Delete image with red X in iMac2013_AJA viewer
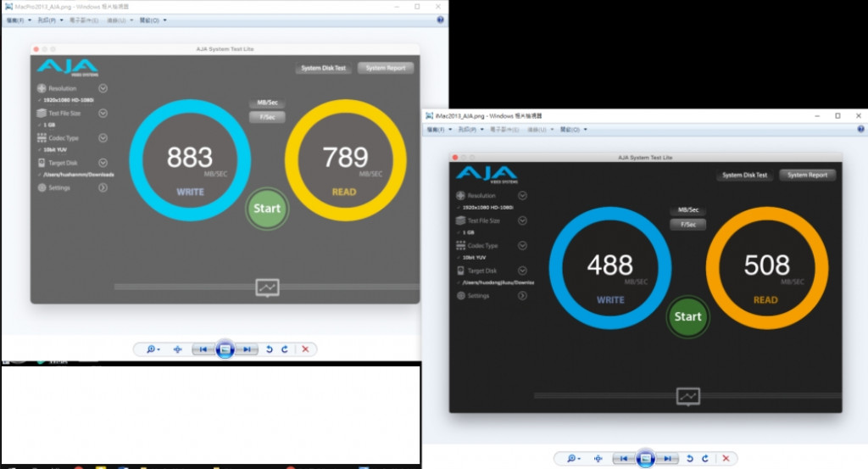Viewport: 868px width, 469px height. click(x=726, y=459)
